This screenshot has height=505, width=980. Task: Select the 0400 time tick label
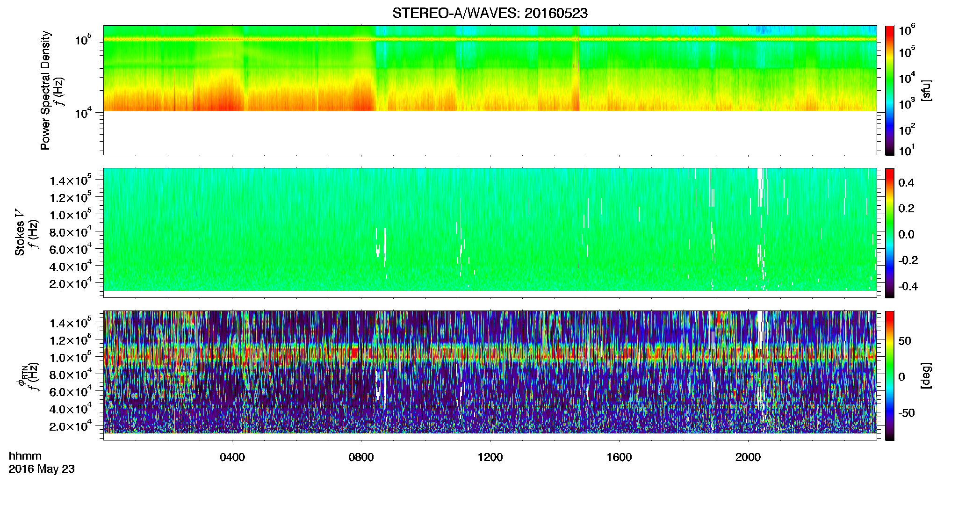point(232,457)
